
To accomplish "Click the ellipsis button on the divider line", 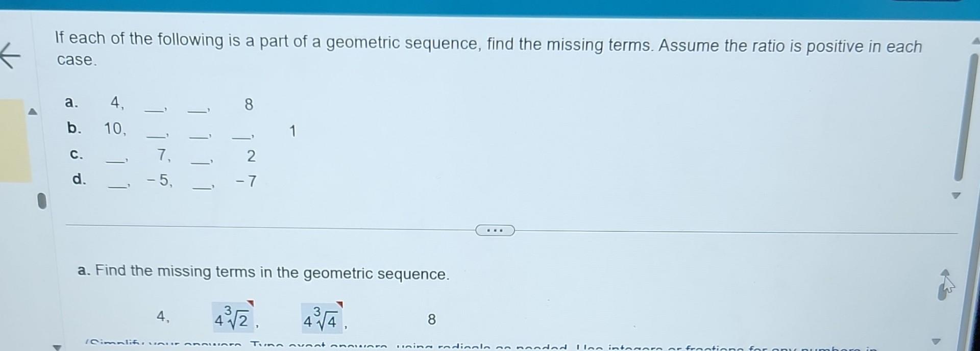I will (x=495, y=231).
